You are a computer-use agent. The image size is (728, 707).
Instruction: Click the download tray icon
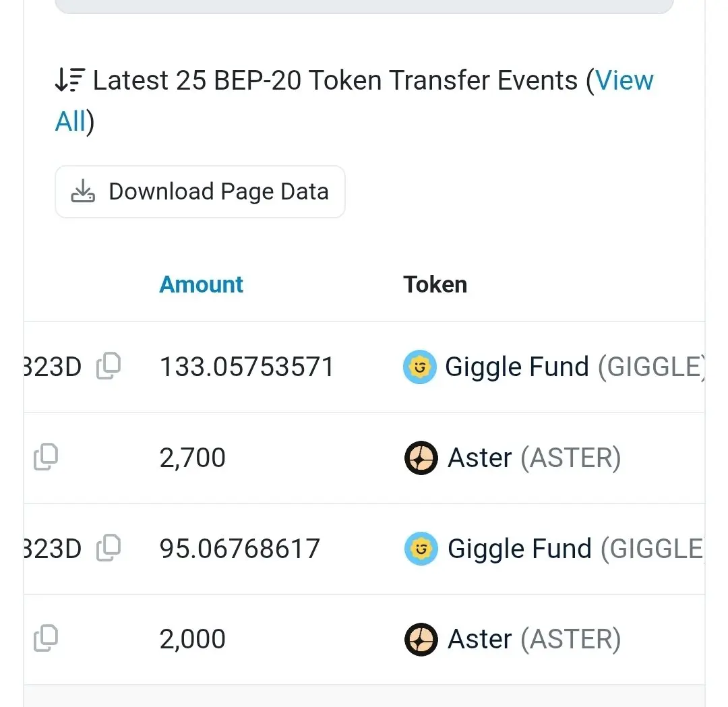[83, 191]
